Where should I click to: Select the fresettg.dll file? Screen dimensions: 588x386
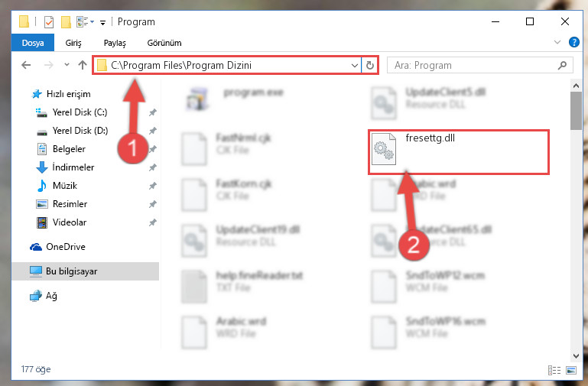[x=458, y=152]
